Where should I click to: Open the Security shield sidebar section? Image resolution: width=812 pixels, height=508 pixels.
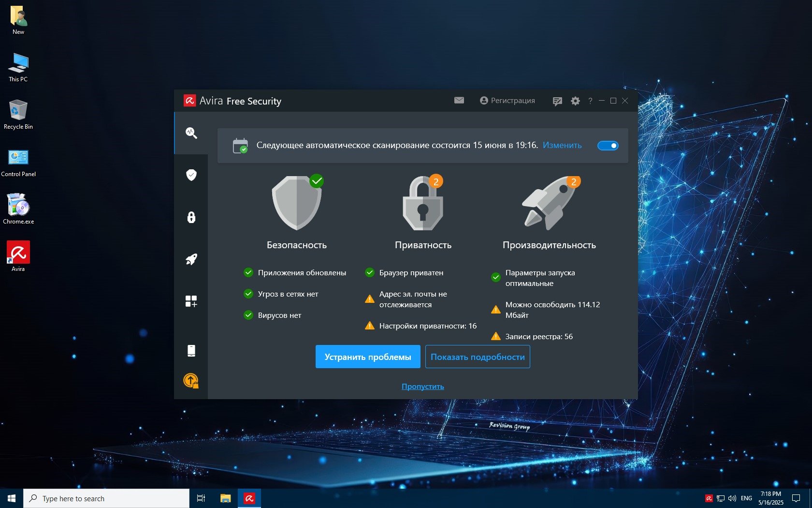(x=191, y=175)
